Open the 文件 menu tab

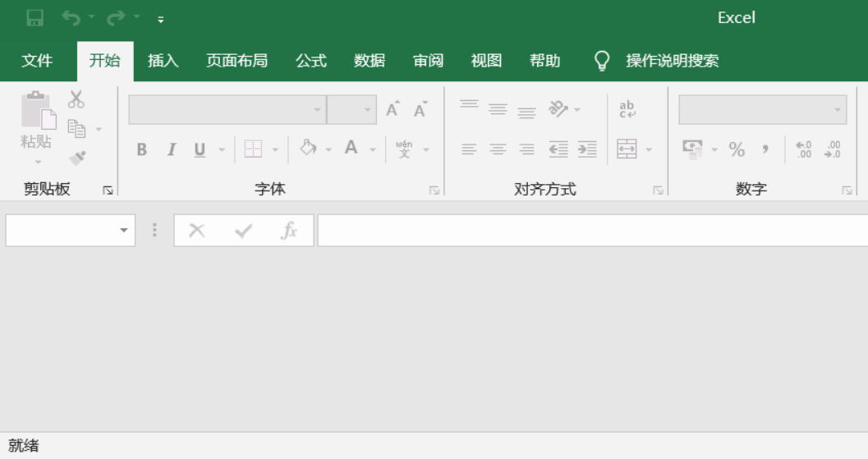37,60
